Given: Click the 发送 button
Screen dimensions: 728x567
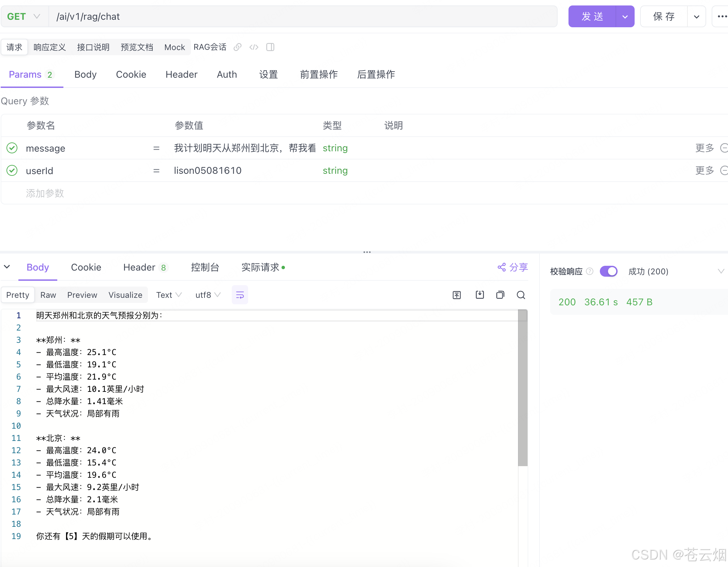Looking at the screenshot, I should [x=592, y=16].
